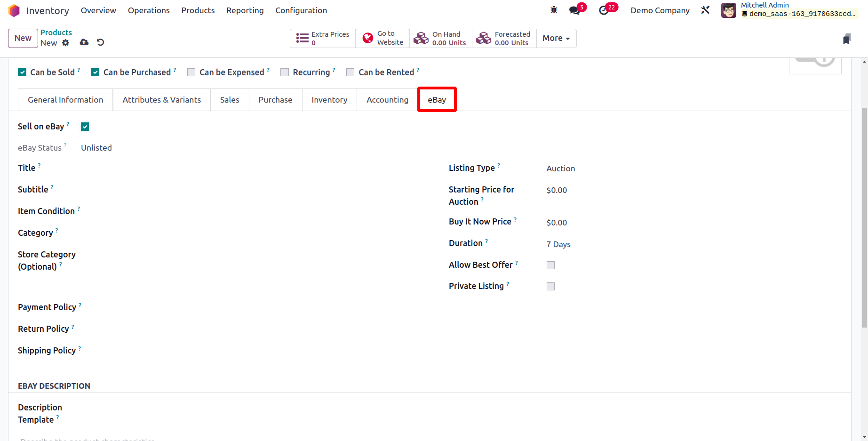Click the page vertical scrollbar

pyautogui.click(x=864, y=216)
